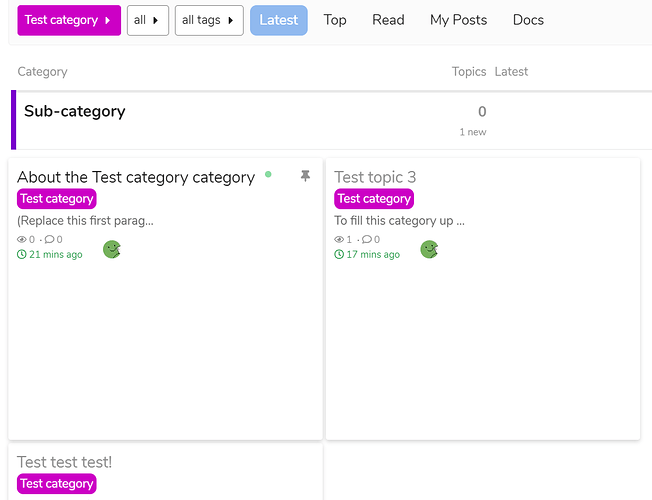Open the 'Test topic 3' topic

click(x=375, y=177)
